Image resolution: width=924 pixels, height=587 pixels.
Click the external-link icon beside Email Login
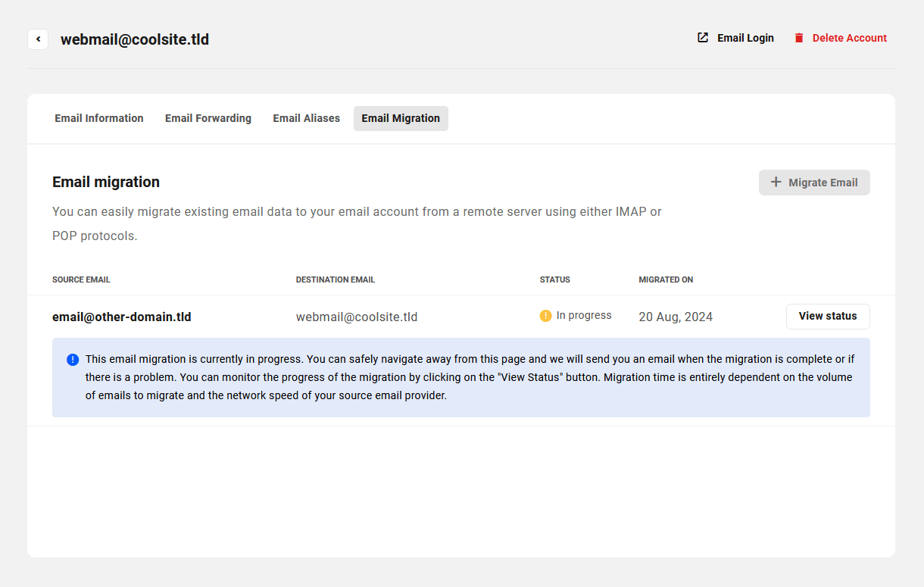[703, 38]
